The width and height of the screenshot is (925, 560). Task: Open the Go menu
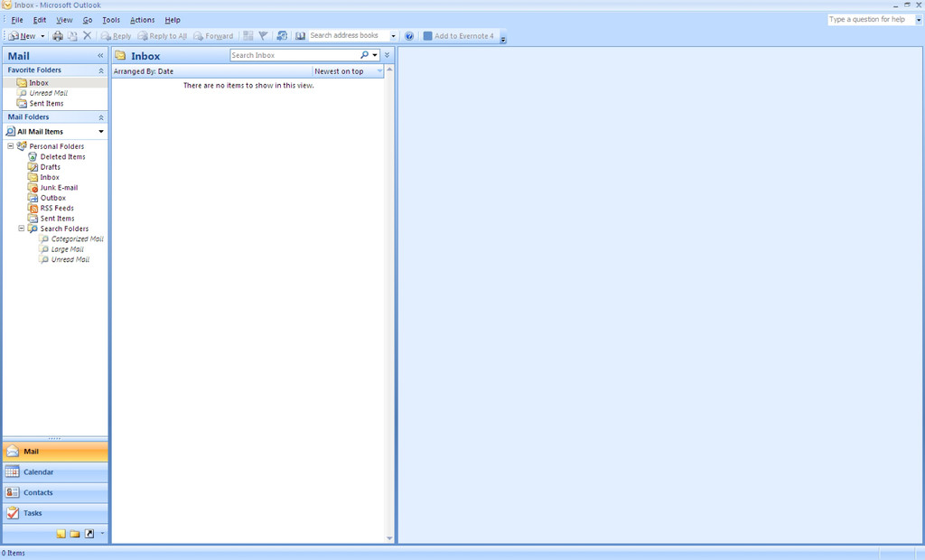click(x=88, y=20)
